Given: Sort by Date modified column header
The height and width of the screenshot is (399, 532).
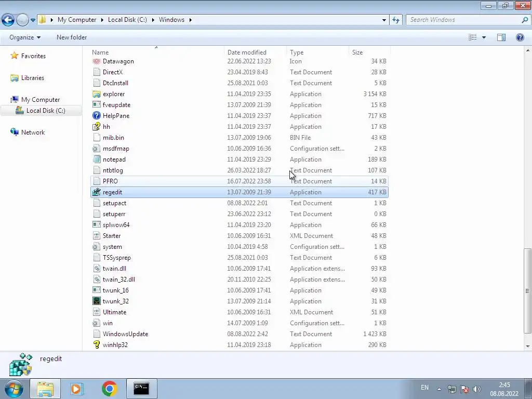Looking at the screenshot, I should (247, 52).
